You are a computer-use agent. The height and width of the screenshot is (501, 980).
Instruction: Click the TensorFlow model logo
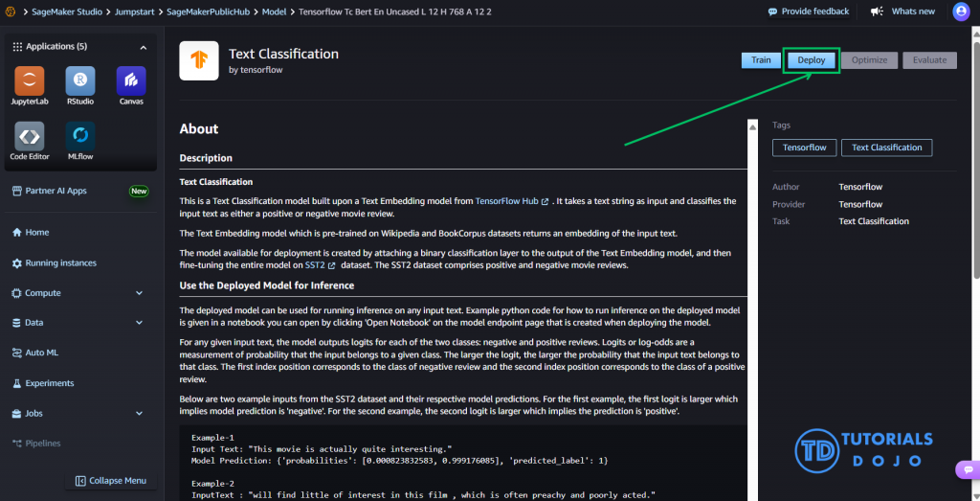click(x=199, y=61)
